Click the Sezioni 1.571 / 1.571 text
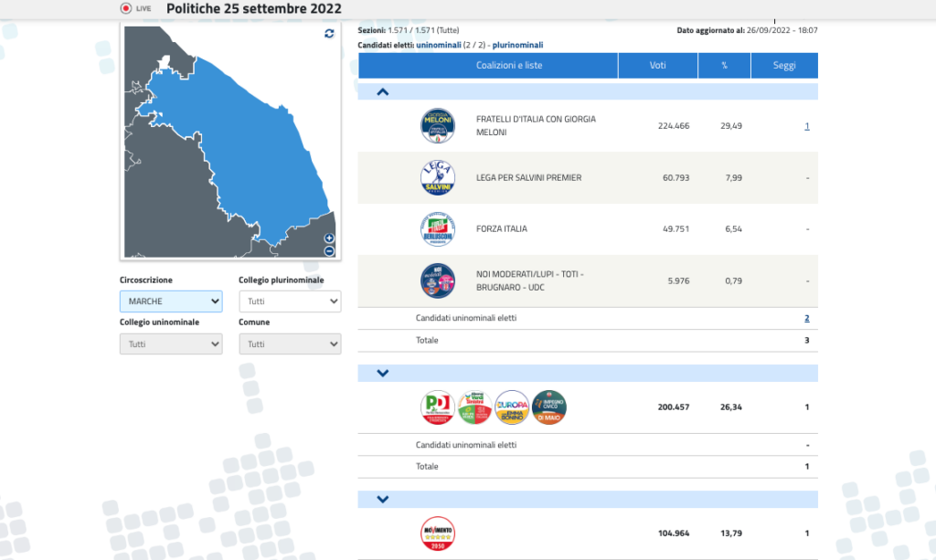Image resolution: width=936 pixels, height=560 pixels. point(409,30)
